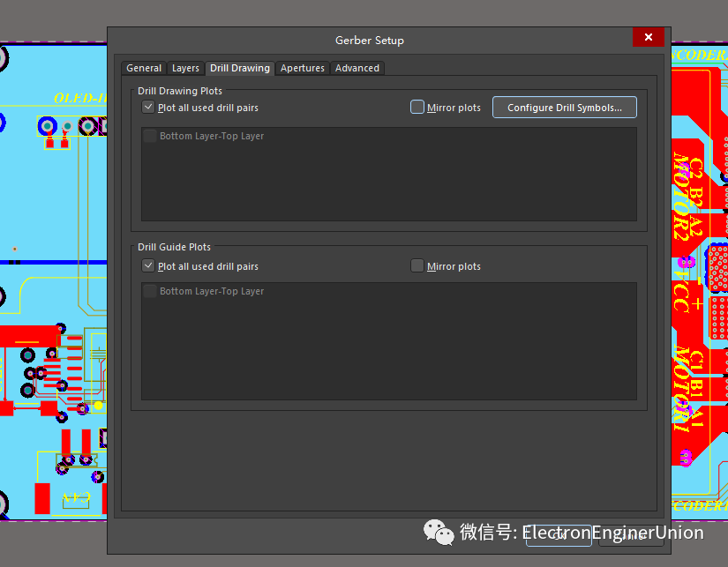Click the WeChat logo icon in watermark
This screenshot has height=567, width=728.
[x=439, y=531]
